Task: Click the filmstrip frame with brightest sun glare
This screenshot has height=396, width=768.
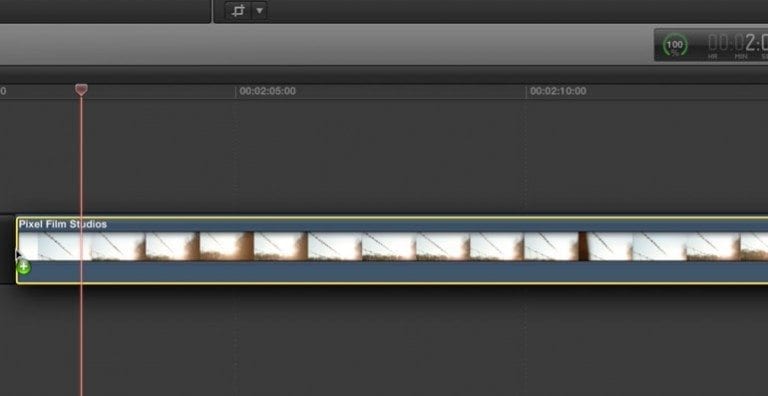Action: pyautogui.click(x=226, y=246)
